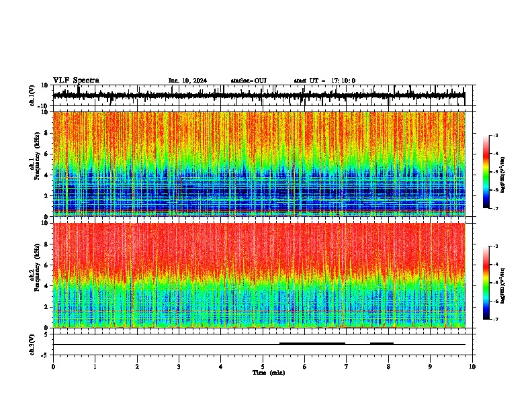Click the "6" kHz tick on the ch.1 spectrogram axis
Screen dimensions: 532x411
tap(46, 154)
